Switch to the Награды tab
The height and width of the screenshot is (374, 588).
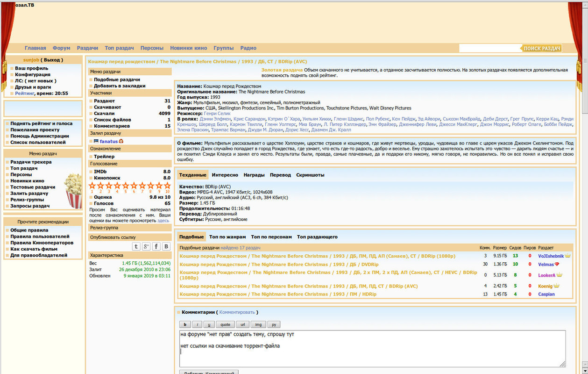[254, 175]
